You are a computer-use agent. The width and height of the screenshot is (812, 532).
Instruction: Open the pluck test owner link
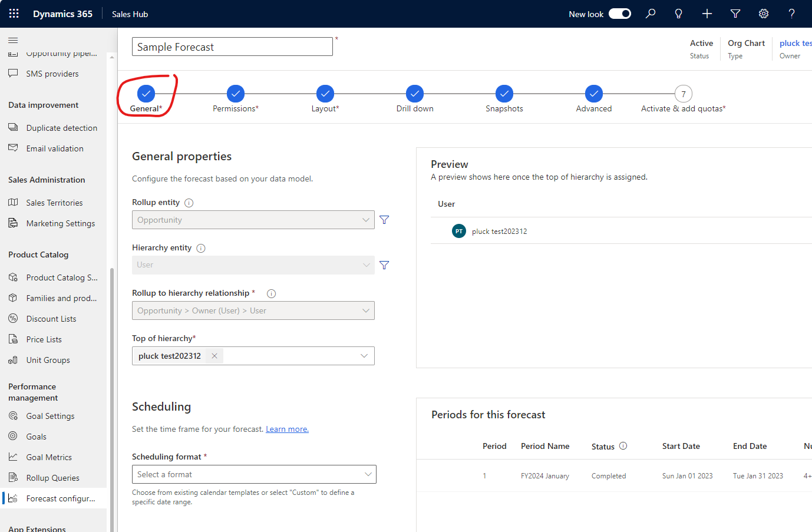pyautogui.click(x=796, y=43)
